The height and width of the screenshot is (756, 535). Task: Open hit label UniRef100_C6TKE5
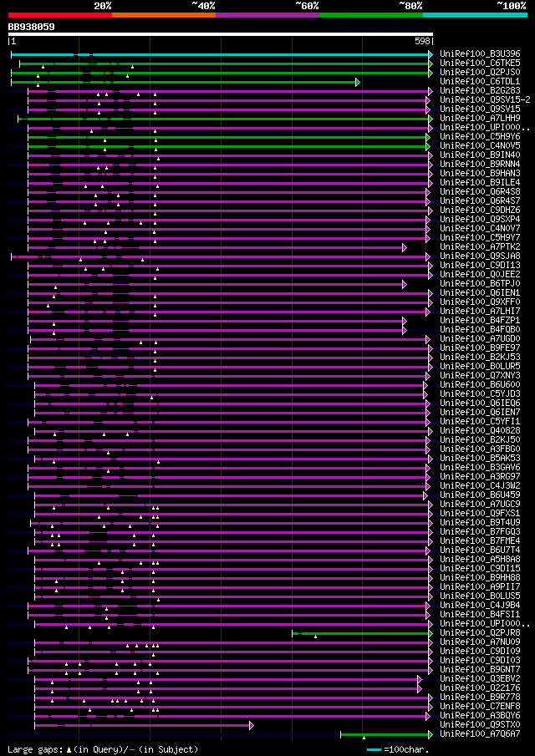click(478, 63)
